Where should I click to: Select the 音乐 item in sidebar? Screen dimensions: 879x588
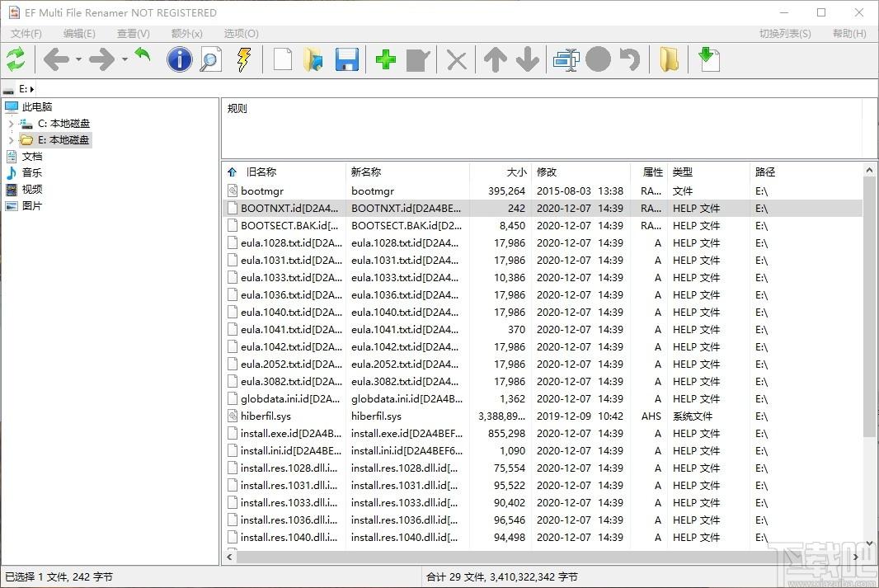[x=32, y=173]
